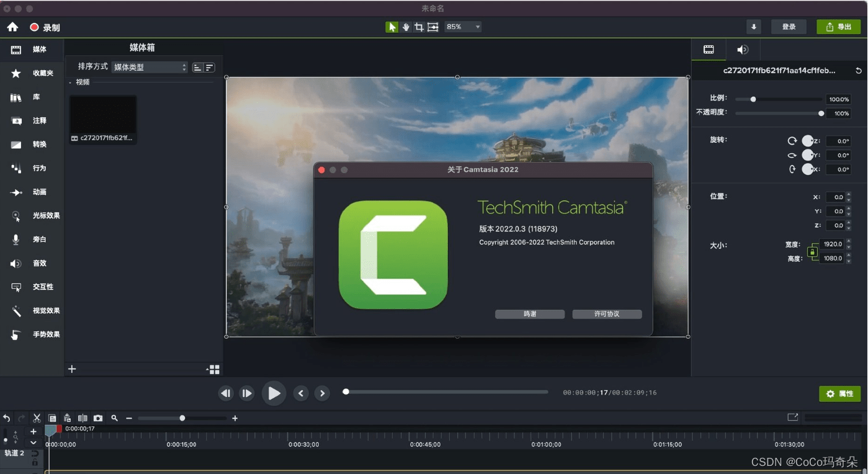Jump to next clip marker
Screen dimensions: 868x474
(x=322, y=393)
